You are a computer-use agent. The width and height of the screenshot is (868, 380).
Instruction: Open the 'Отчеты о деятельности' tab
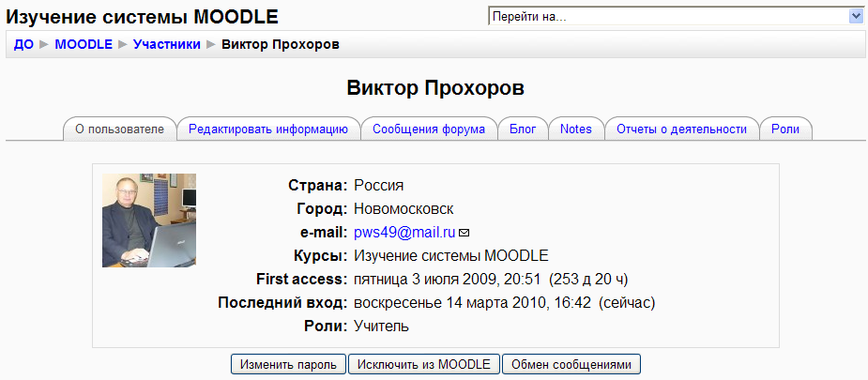click(x=681, y=129)
